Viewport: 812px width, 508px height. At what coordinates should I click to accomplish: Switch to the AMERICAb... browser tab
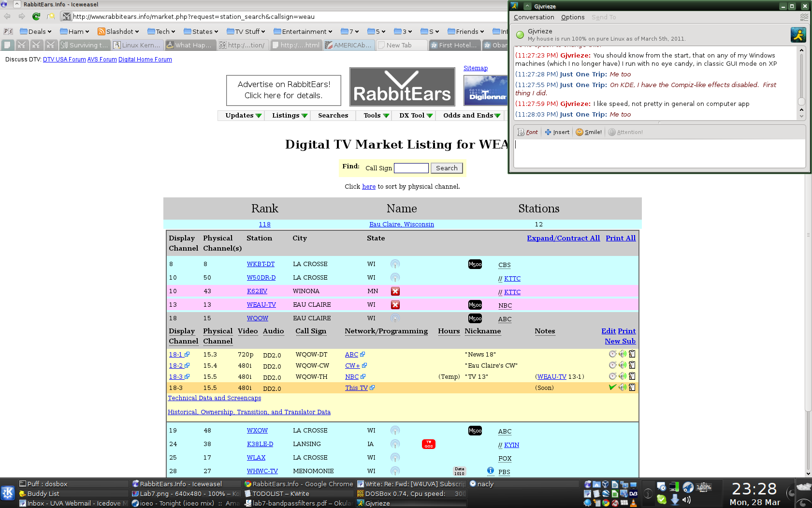pyautogui.click(x=348, y=45)
